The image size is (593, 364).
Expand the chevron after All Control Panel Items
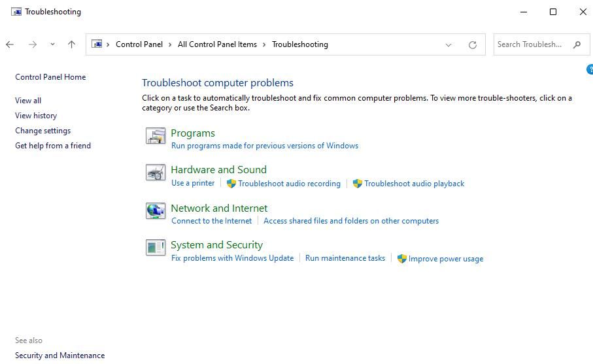click(264, 44)
